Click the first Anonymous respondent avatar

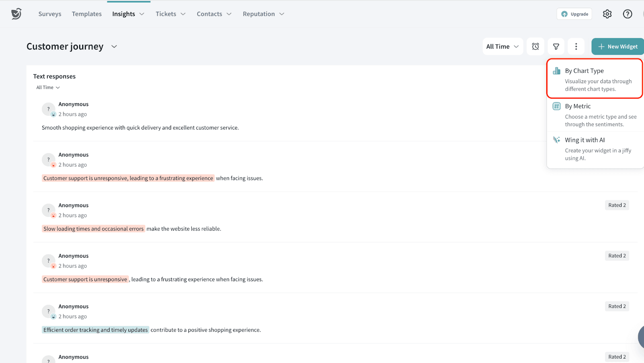(48, 109)
